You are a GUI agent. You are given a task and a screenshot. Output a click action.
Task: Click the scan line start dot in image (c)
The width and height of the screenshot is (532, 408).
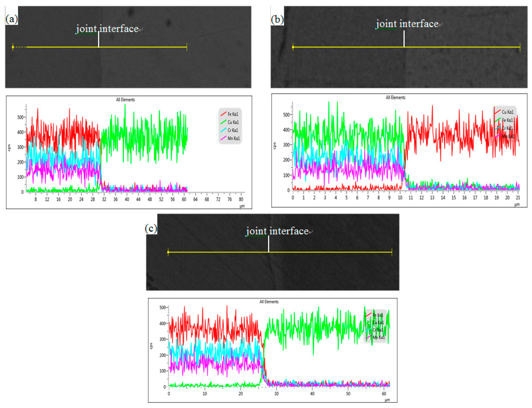click(168, 252)
